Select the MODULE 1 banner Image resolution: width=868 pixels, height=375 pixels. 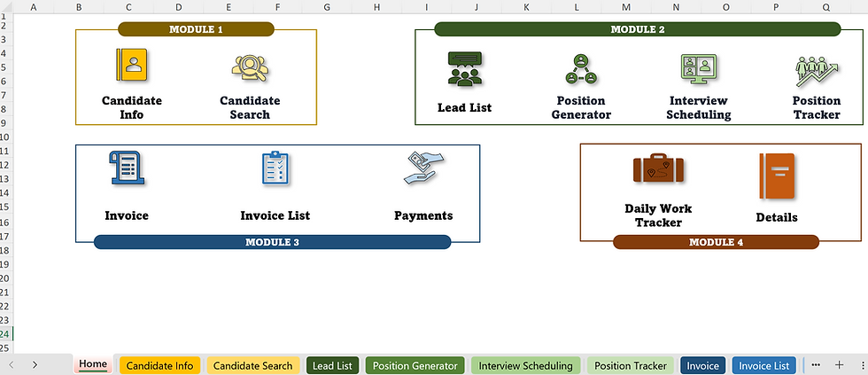[x=196, y=29]
